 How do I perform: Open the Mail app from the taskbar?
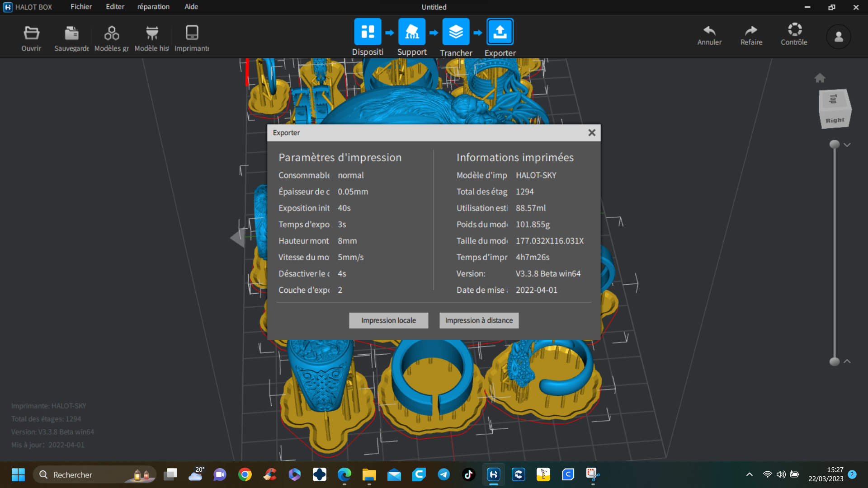[x=394, y=474]
